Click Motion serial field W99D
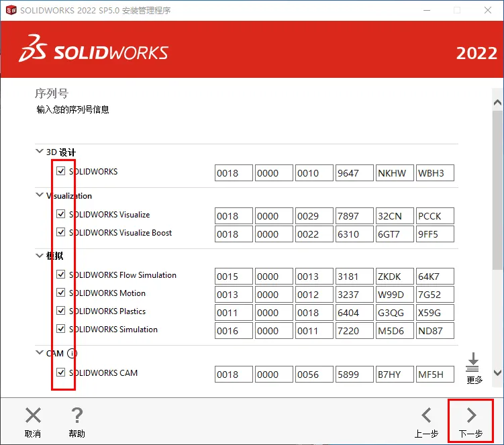Image resolution: width=504 pixels, height=445 pixels. coord(395,294)
